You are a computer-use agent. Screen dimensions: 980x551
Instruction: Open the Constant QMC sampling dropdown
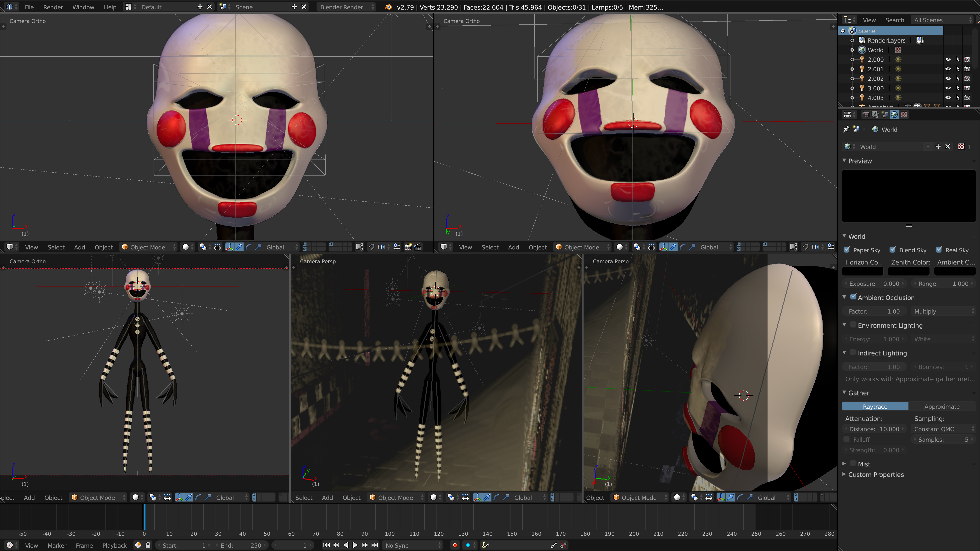coord(943,429)
